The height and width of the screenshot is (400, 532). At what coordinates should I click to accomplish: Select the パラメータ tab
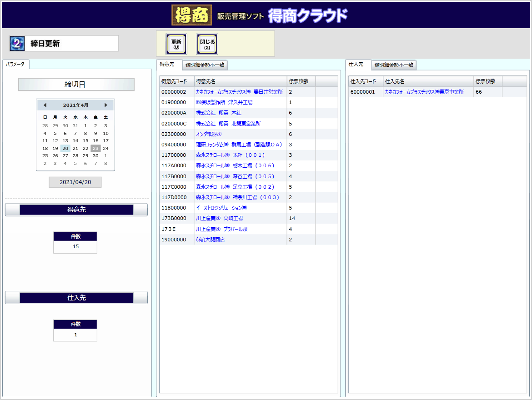click(15, 64)
